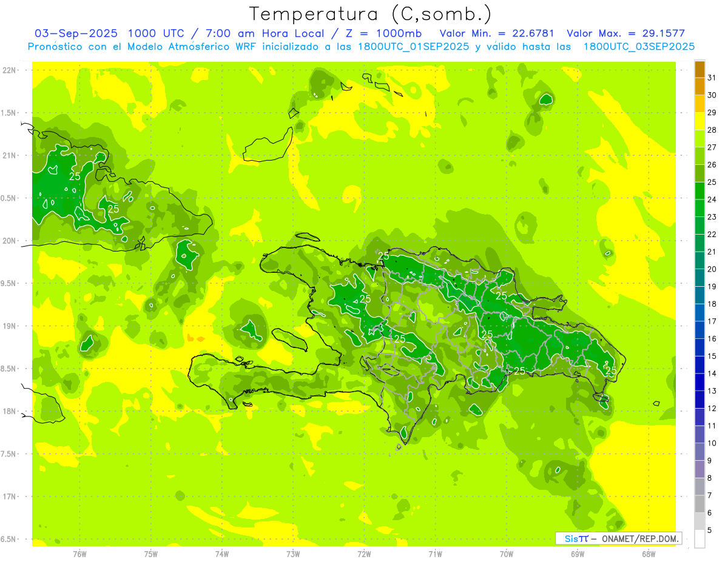The height and width of the screenshot is (562, 728).
Task: Click the "17N" latitude axis label
Action: 10,497
